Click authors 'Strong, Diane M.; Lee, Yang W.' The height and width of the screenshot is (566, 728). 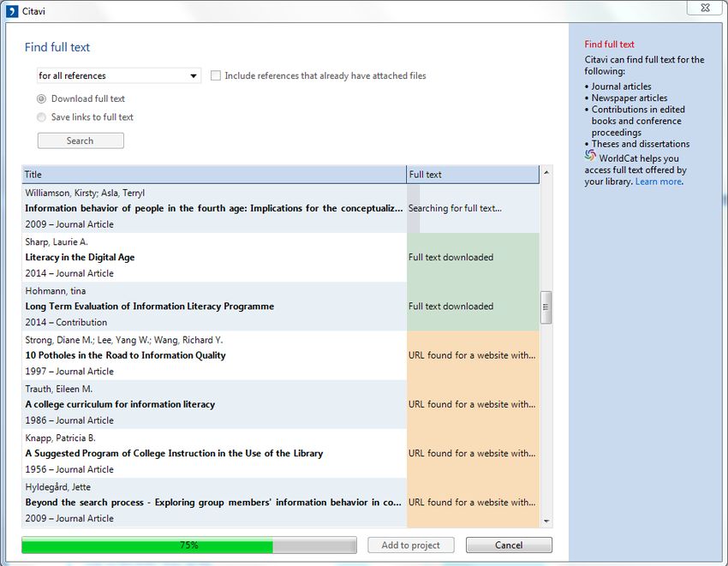(124, 340)
